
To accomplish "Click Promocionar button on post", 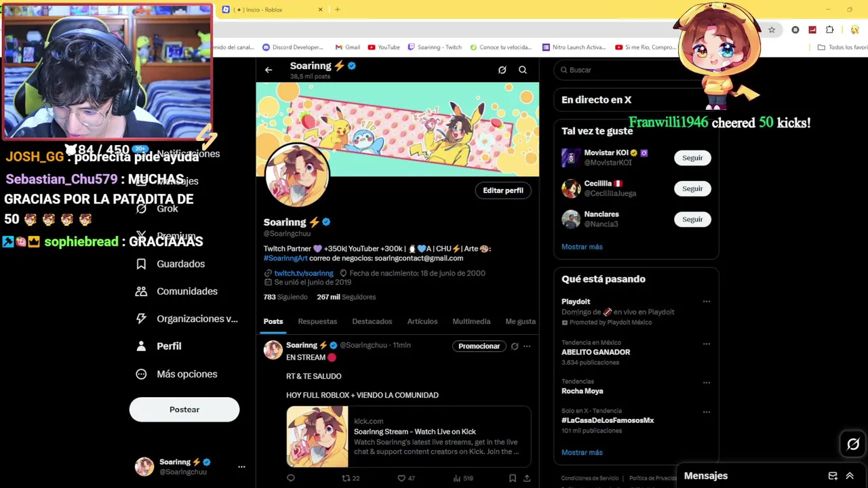I will pyautogui.click(x=479, y=346).
